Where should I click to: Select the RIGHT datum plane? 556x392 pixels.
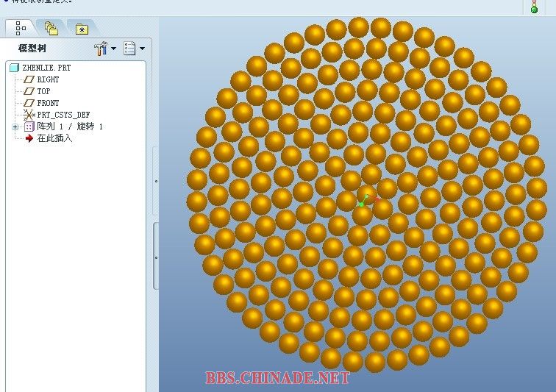[x=48, y=79]
